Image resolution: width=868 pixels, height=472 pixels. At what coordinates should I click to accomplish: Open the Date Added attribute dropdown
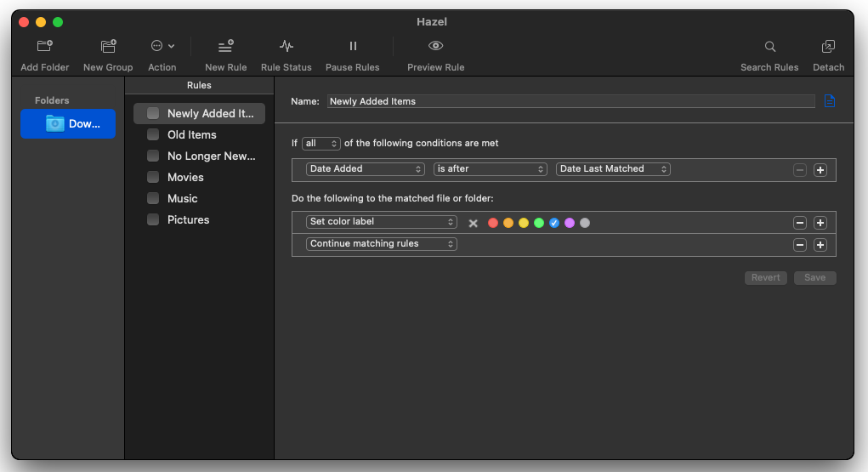(366, 169)
